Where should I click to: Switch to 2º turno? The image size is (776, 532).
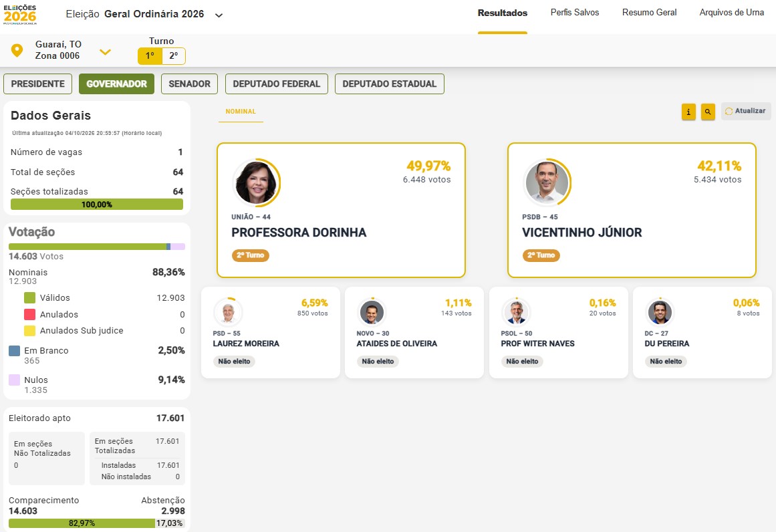pyautogui.click(x=174, y=56)
